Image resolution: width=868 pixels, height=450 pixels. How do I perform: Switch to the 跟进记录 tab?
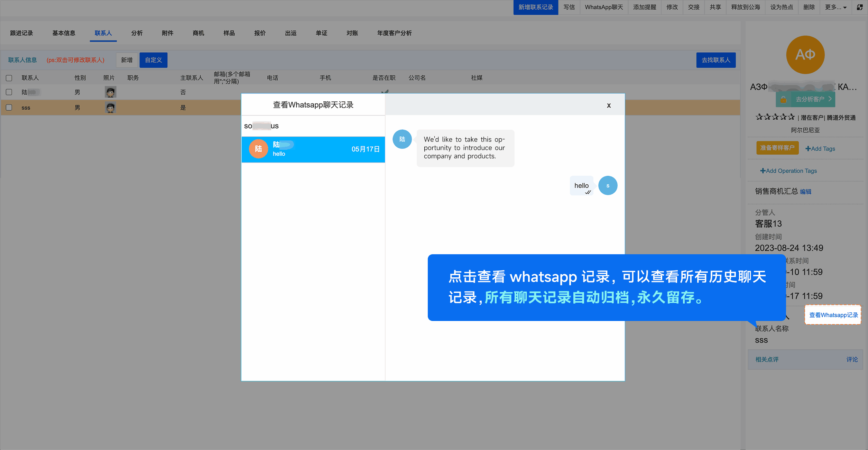pyautogui.click(x=21, y=33)
